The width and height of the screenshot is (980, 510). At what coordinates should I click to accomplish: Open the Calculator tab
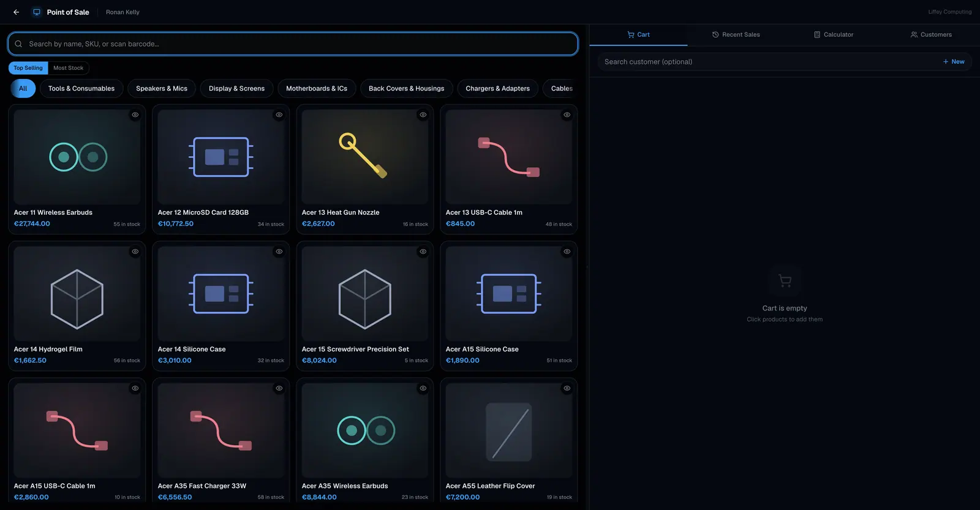click(834, 35)
